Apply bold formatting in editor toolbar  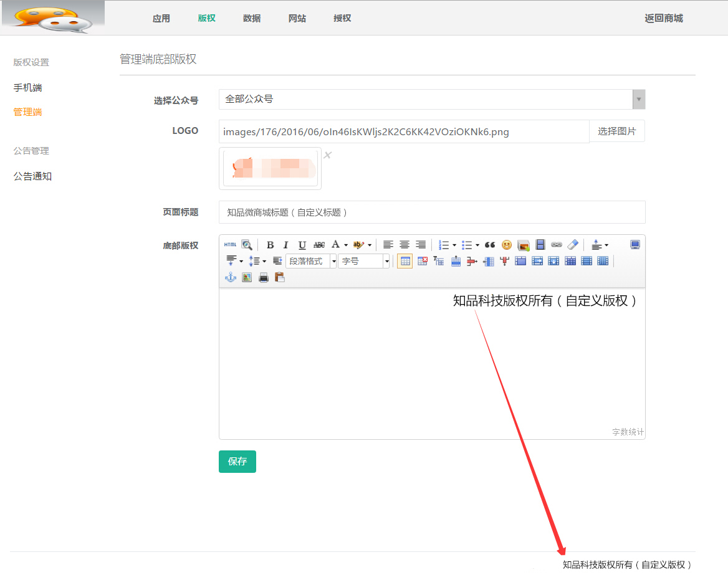point(270,245)
